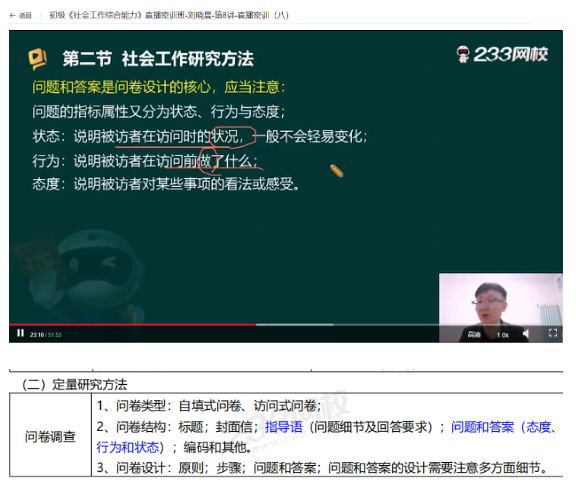The image size is (576, 484).
Task: Pause the lecture video
Action: pos(21,333)
